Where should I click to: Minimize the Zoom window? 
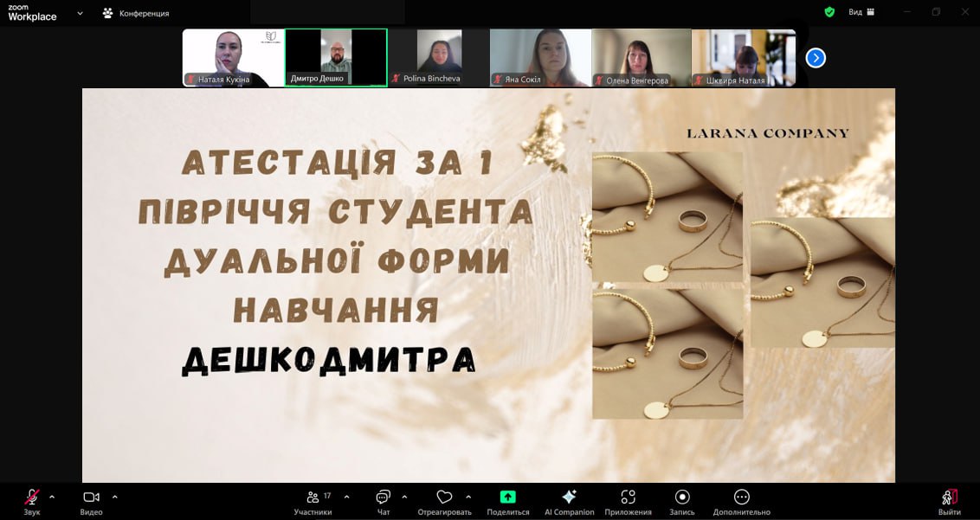tap(907, 12)
